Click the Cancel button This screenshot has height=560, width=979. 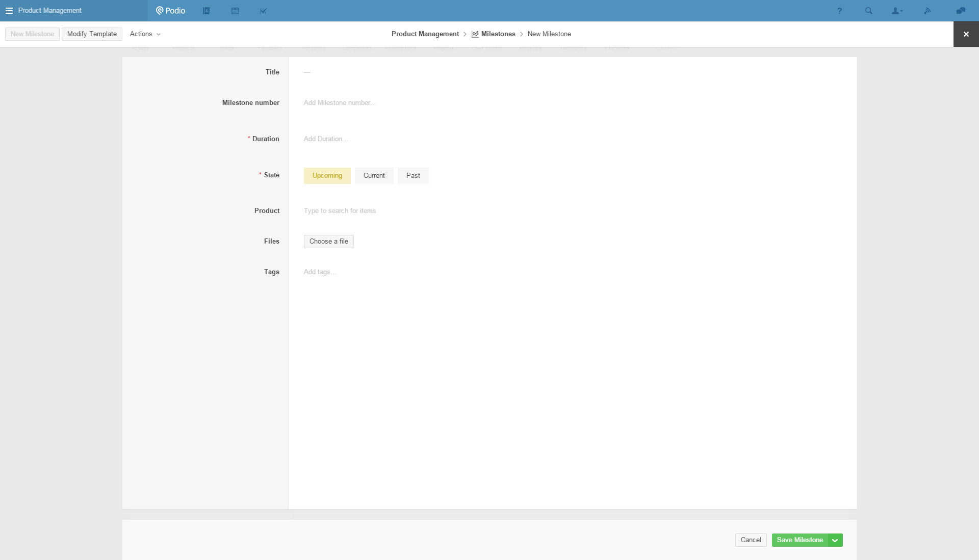[x=751, y=540]
